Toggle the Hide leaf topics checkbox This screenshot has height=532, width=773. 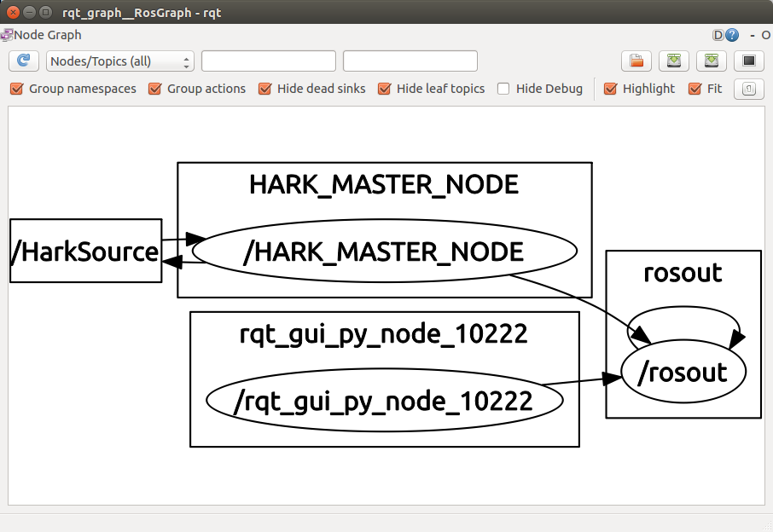(385, 89)
